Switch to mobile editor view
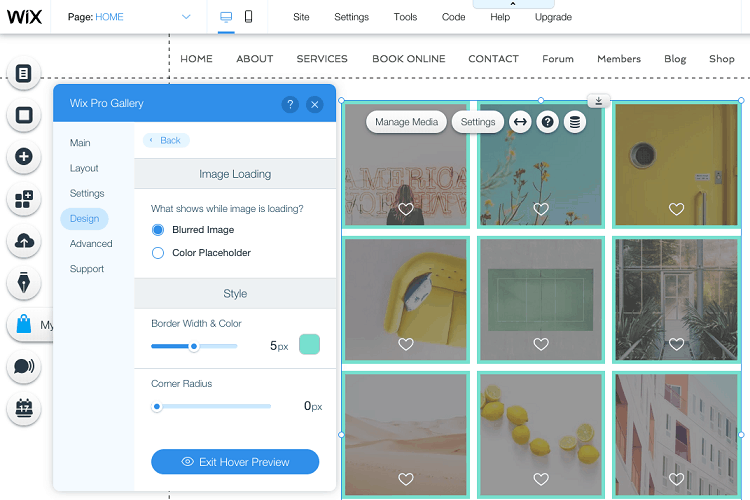The image size is (750, 500). click(x=248, y=17)
